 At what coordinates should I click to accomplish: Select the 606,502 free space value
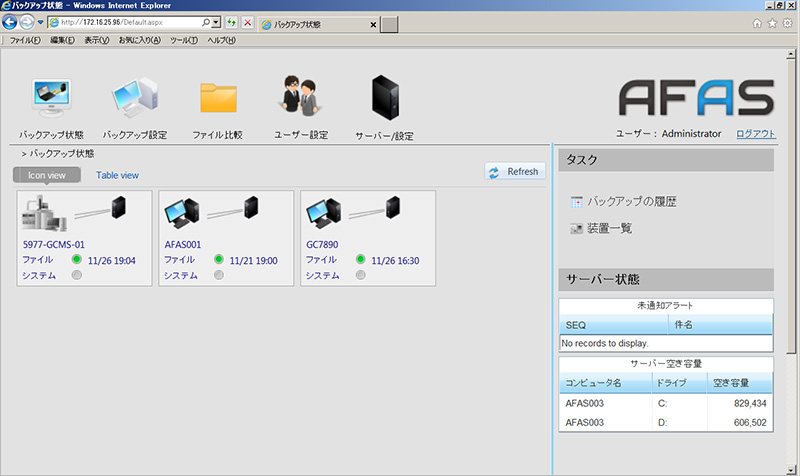(x=750, y=422)
